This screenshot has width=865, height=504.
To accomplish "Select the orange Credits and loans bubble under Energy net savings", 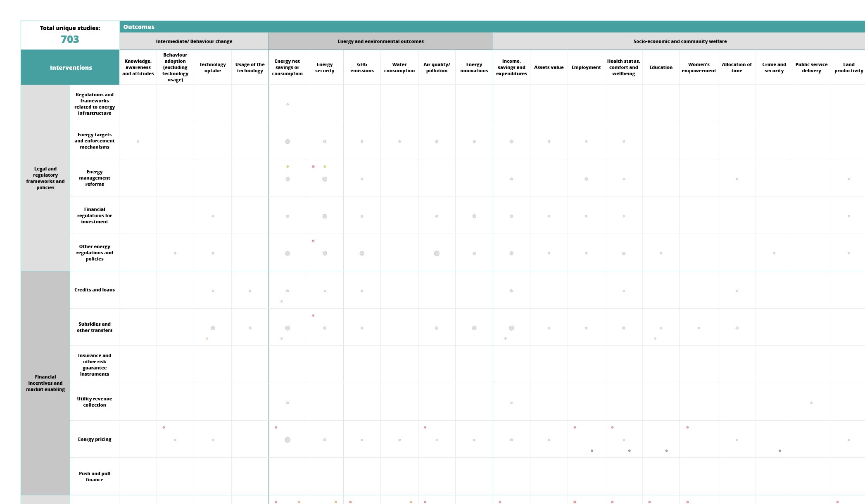I will coord(282,301).
